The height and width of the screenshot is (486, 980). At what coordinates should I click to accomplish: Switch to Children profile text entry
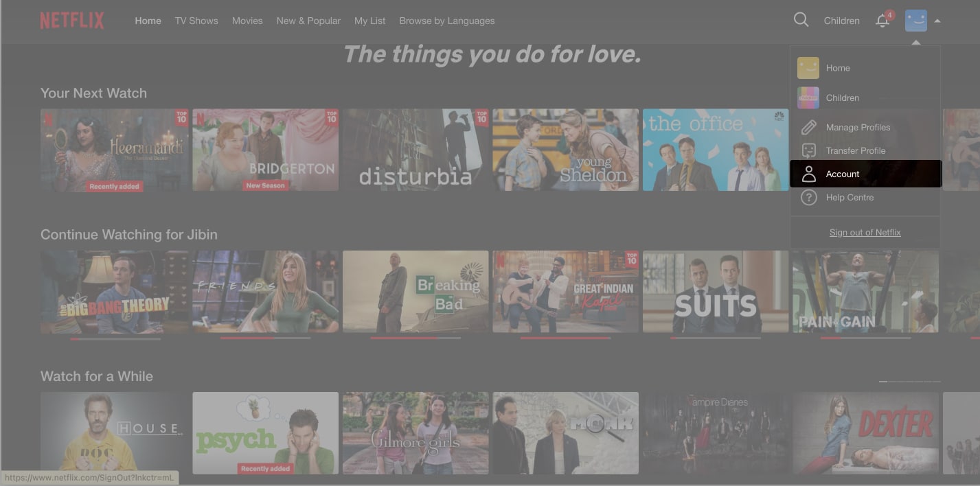point(843,97)
